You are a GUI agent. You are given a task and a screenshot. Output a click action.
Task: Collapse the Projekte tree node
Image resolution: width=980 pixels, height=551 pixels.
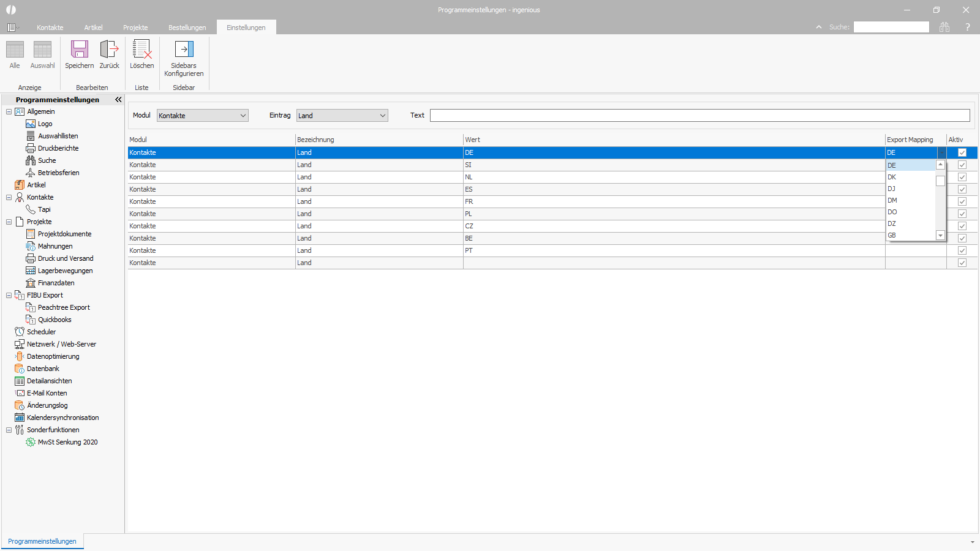click(9, 222)
